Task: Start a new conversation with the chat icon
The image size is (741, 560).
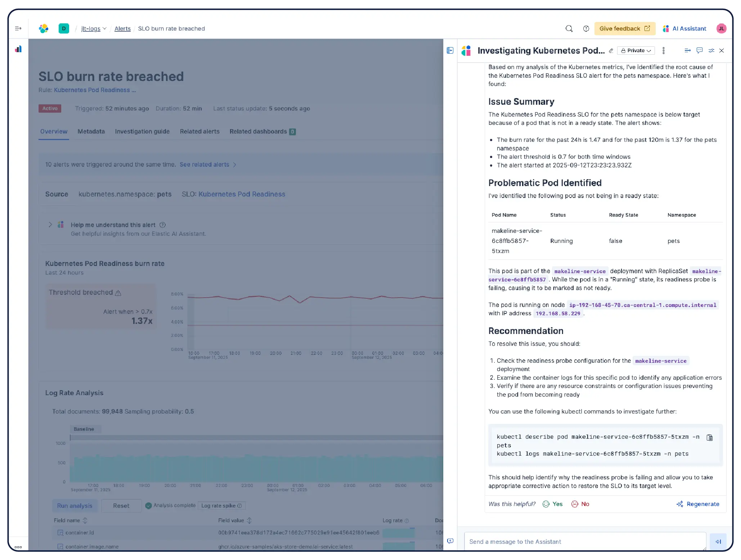Action: tap(700, 50)
